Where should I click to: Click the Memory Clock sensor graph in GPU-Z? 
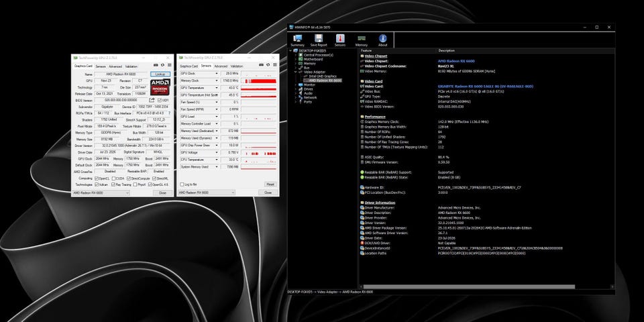click(259, 81)
